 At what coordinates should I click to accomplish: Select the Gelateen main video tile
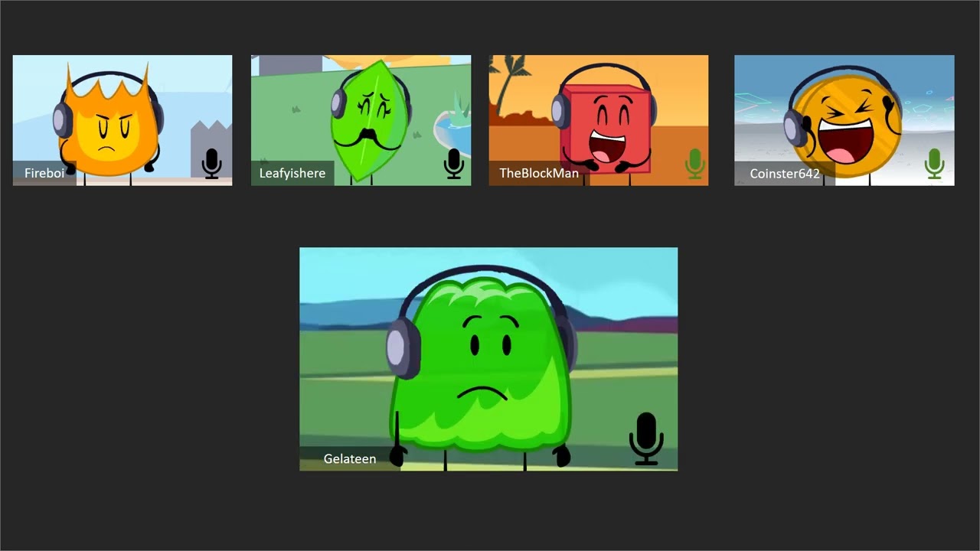(488, 359)
